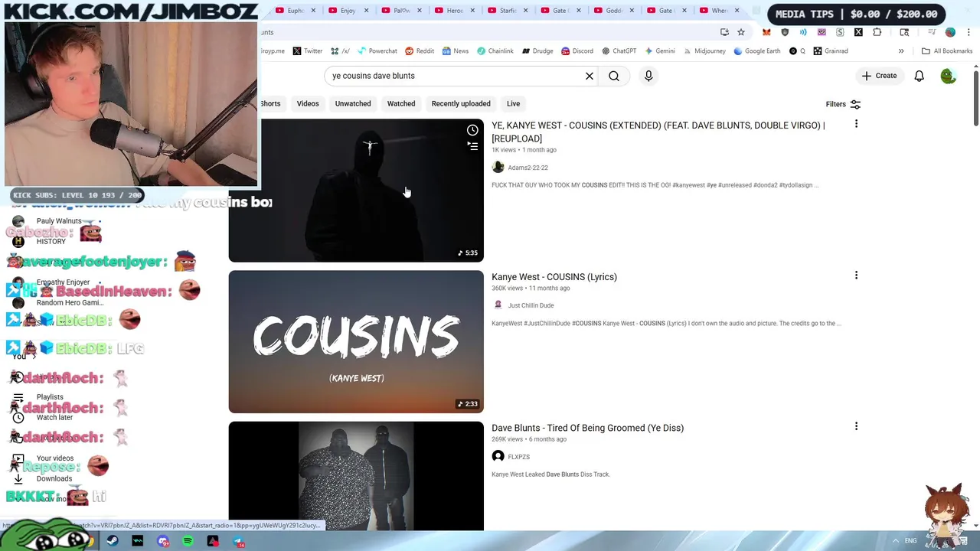Add COUSINS (EXTENDED) to Watch later from its thumbnail
This screenshot has height=551, width=980.
click(472, 130)
